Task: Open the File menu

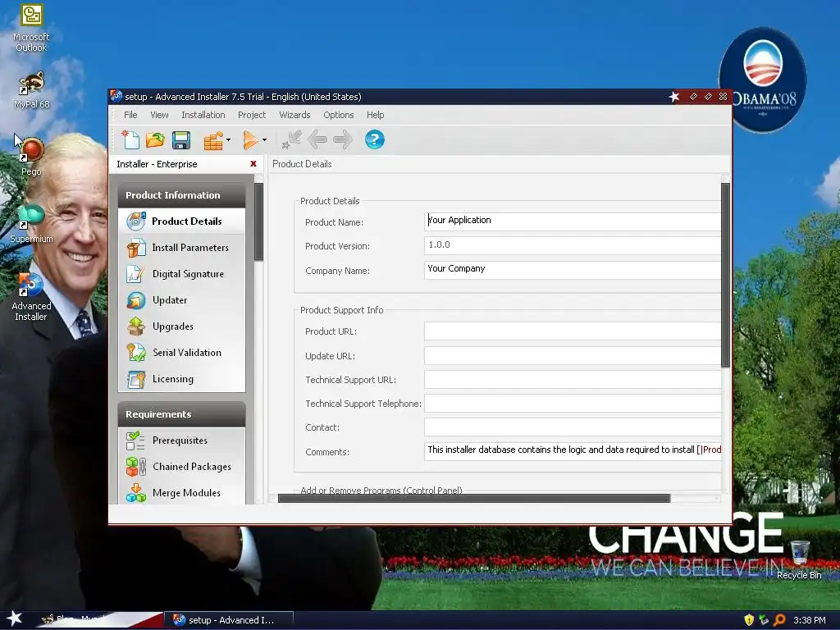Action: pos(130,115)
